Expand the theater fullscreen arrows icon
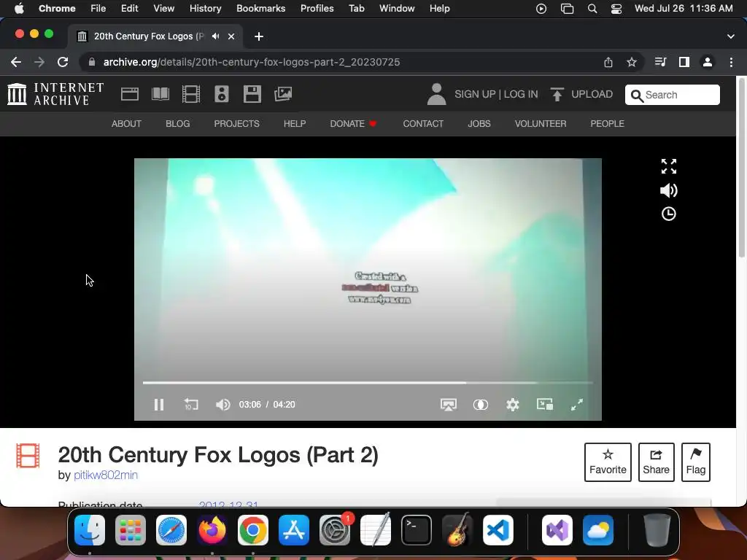The width and height of the screenshot is (747, 560). pyautogui.click(x=669, y=166)
